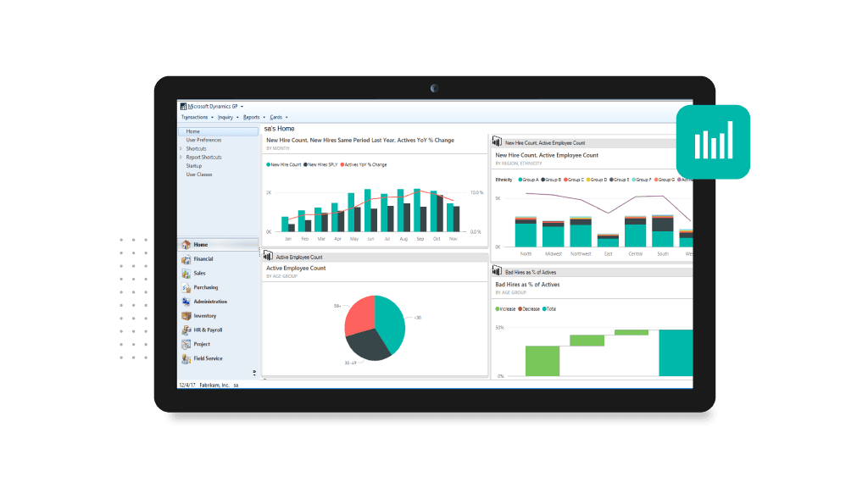868x488 pixels.
Task: Open User Preferences from the navigation pane
Action: (203, 140)
